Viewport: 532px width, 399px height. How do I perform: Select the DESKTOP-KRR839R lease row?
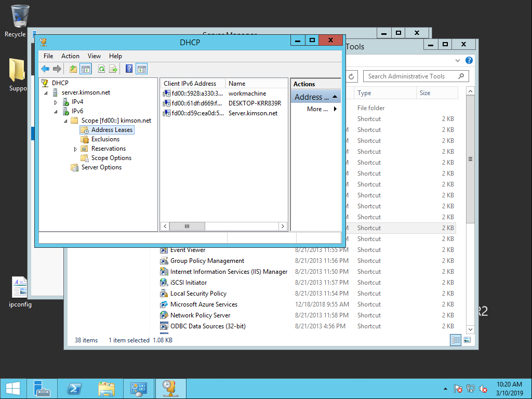[224, 103]
